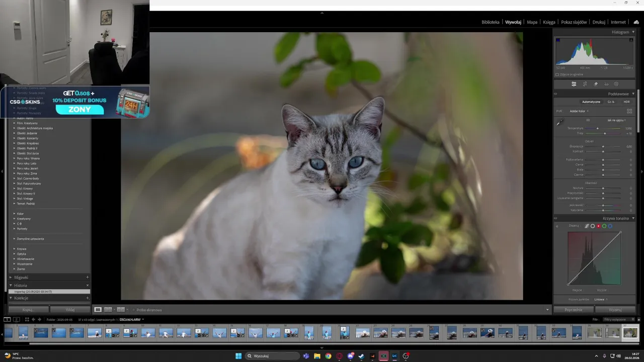Expand the Migawki panel
Image resolution: width=644 pixels, height=362 pixels.
pos(11,278)
